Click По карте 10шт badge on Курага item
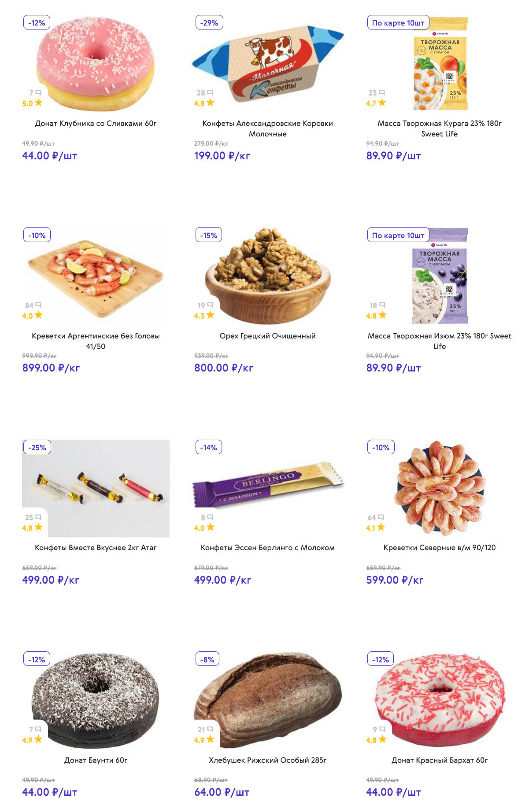Image resolution: width=529 pixels, height=812 pixels. tap(398, 23)
